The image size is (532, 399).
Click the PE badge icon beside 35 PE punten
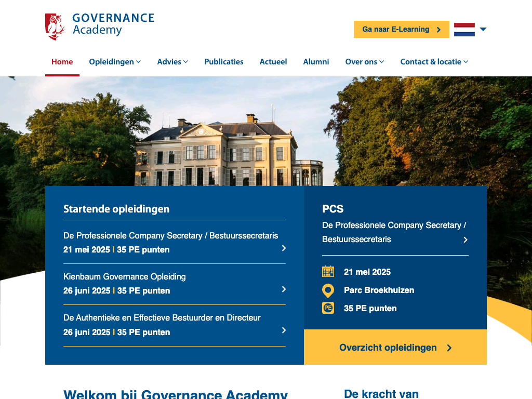328,308
